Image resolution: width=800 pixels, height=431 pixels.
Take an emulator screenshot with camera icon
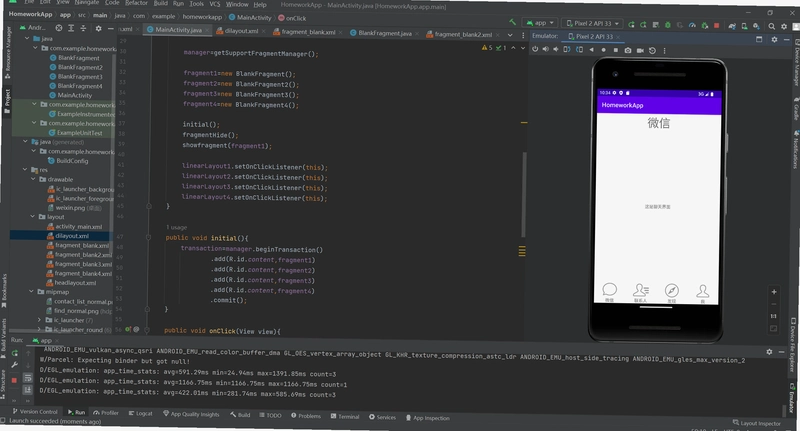(628, 50)
